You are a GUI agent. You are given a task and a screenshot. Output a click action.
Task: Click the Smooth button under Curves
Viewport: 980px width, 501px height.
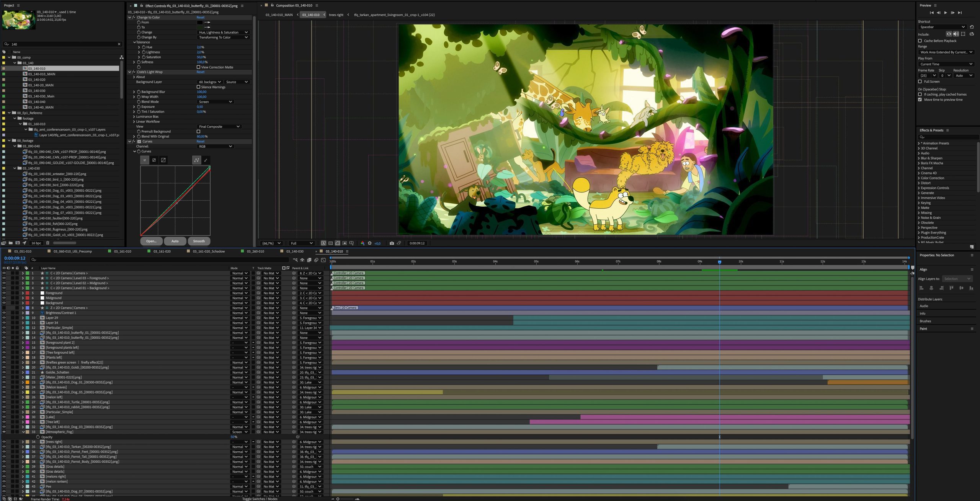point(199,241)
